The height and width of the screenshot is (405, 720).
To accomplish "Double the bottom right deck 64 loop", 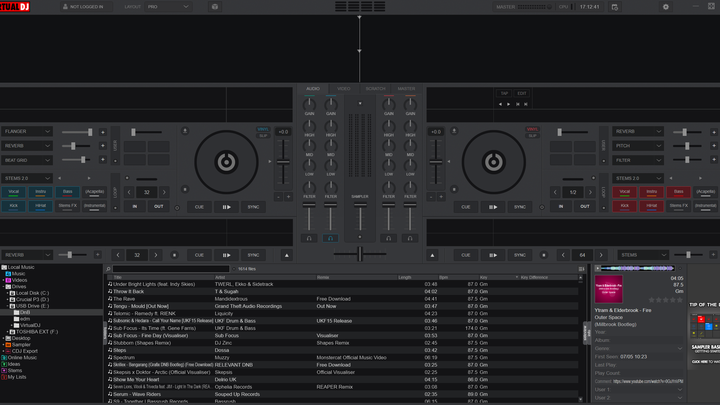I will tap(601, 255).
